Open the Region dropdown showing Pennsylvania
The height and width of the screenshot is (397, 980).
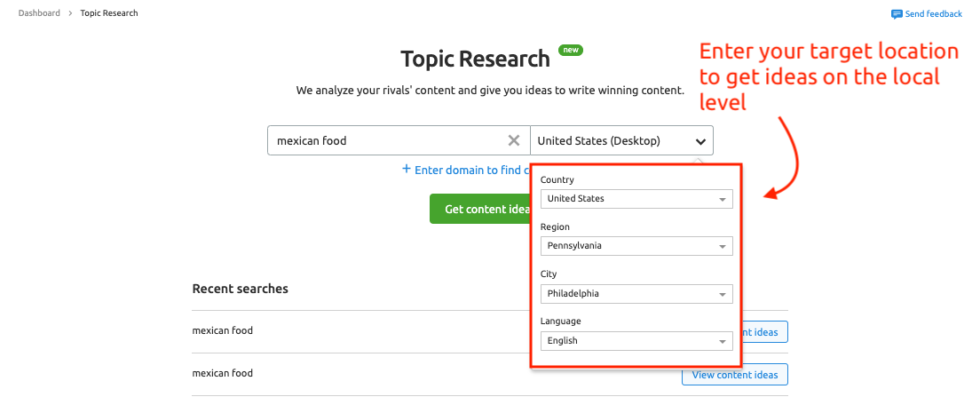(x=636, y=246)
